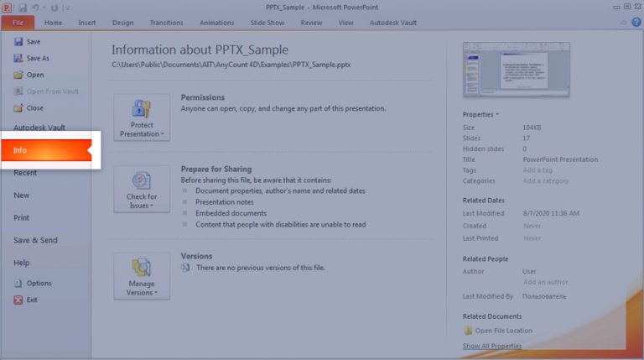Select Recent in the backstage sidebar
Screen dimensions: 644x360
(25, 173)
